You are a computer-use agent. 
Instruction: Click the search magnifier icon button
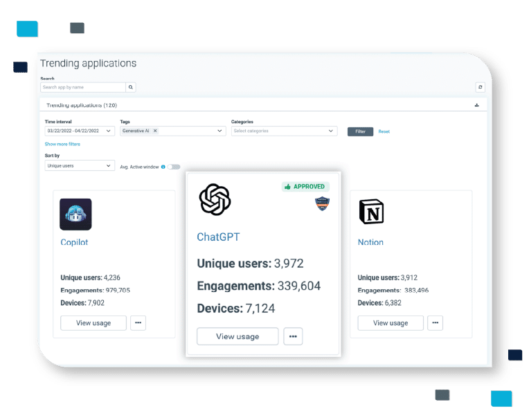131,87
